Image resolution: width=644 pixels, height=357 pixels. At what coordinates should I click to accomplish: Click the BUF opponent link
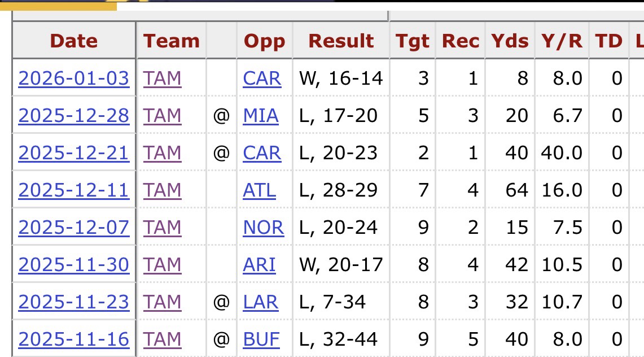click(261, 339)
